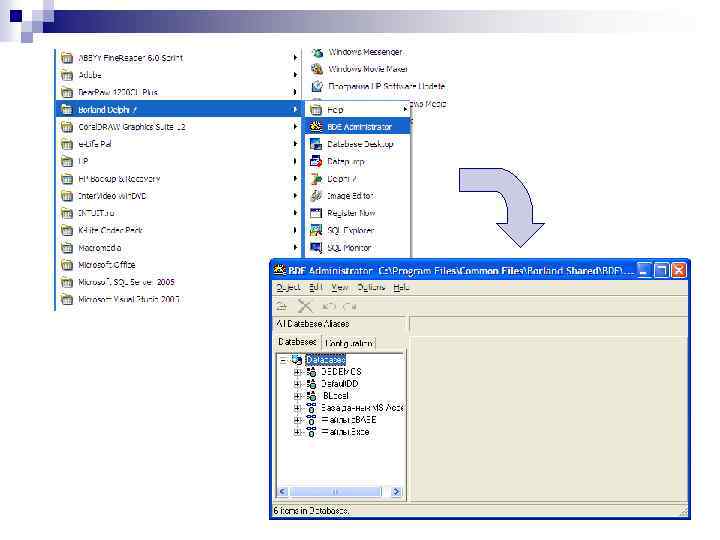Image resolution: width=720 pixels, height=540 pixels.
Task: Open the InterVideo WinDVD folder
Action: [178, 196]
